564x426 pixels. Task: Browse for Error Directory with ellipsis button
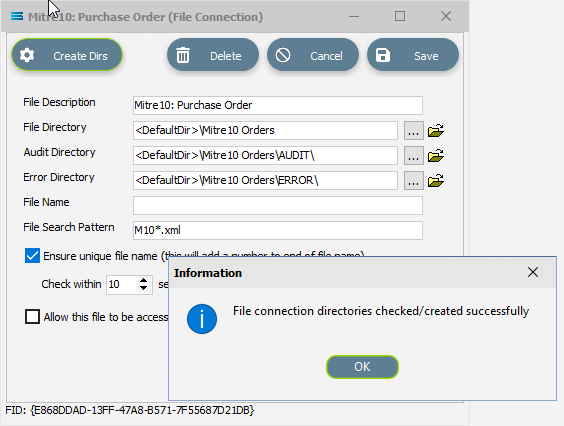click(x=414, y=180)
